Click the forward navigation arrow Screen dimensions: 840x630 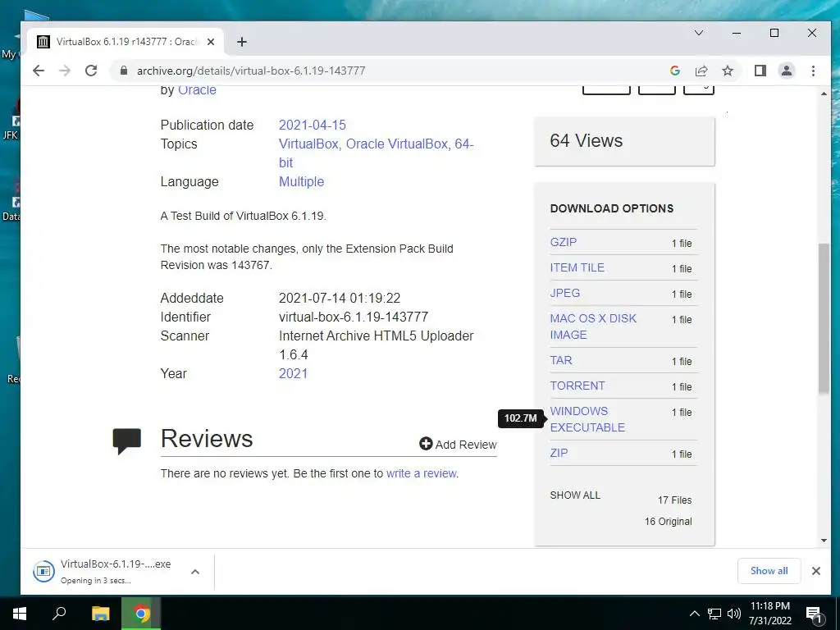[64, 71]
